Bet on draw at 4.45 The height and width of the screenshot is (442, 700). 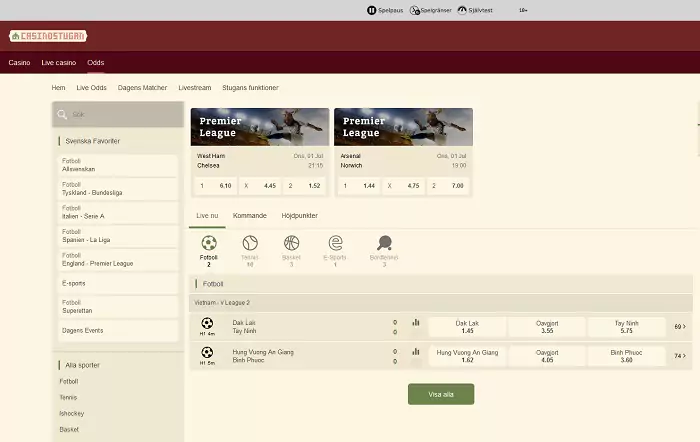(x=260, y=186)
